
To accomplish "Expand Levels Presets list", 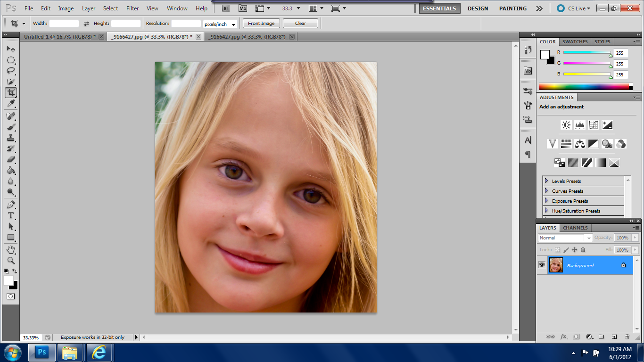I will [546, 181].
